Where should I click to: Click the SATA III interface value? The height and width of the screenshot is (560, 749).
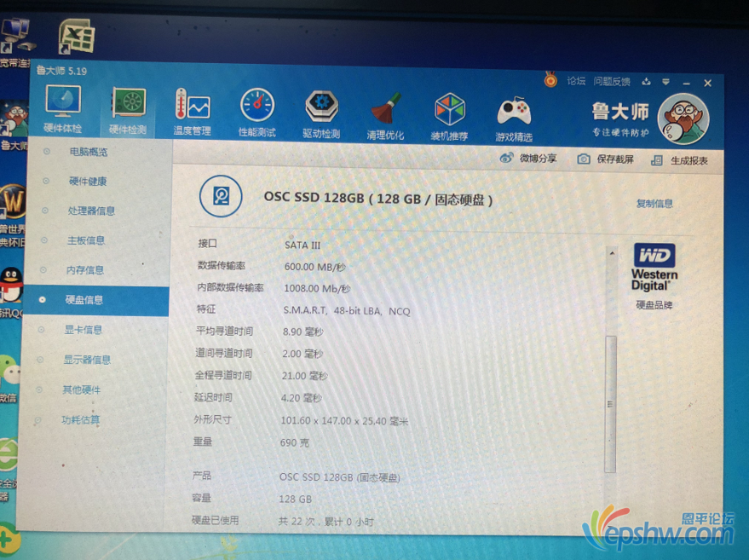point(302,245)
